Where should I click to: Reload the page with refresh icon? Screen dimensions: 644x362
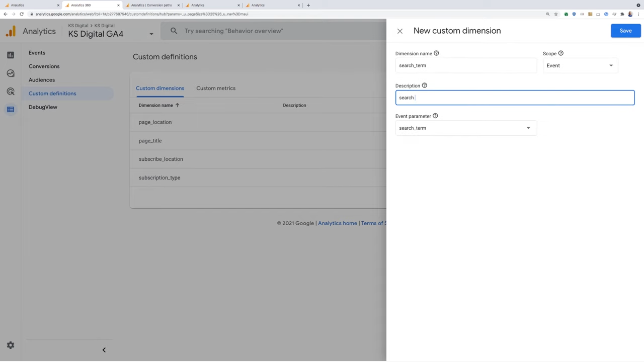pyautogui.click(x=22, y=14)
